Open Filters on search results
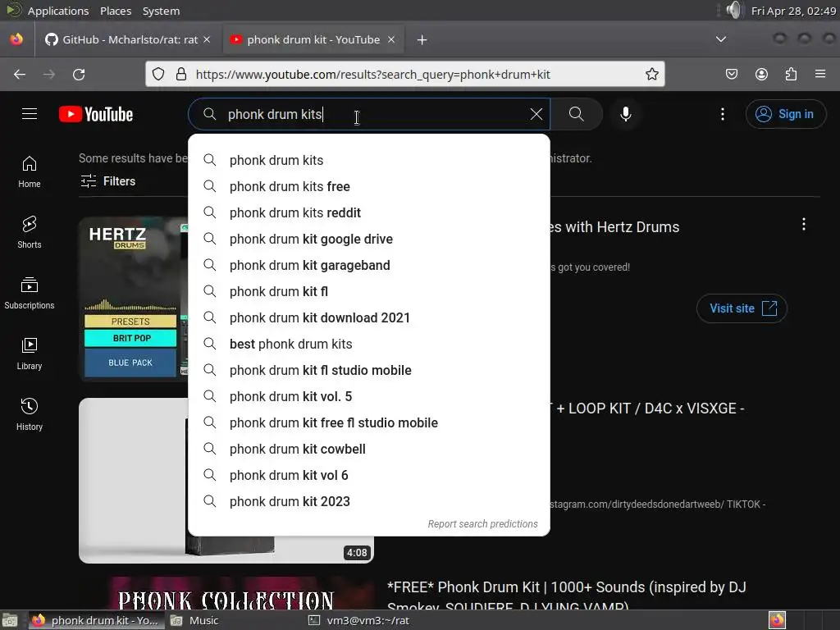The height and width of the screenshot is (630, 840). click(108, 181)
